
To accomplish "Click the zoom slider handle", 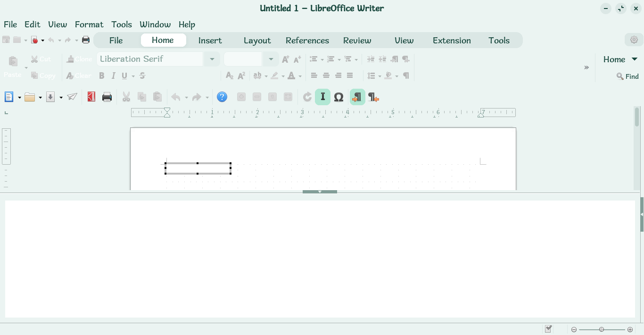I will point(602,329).
